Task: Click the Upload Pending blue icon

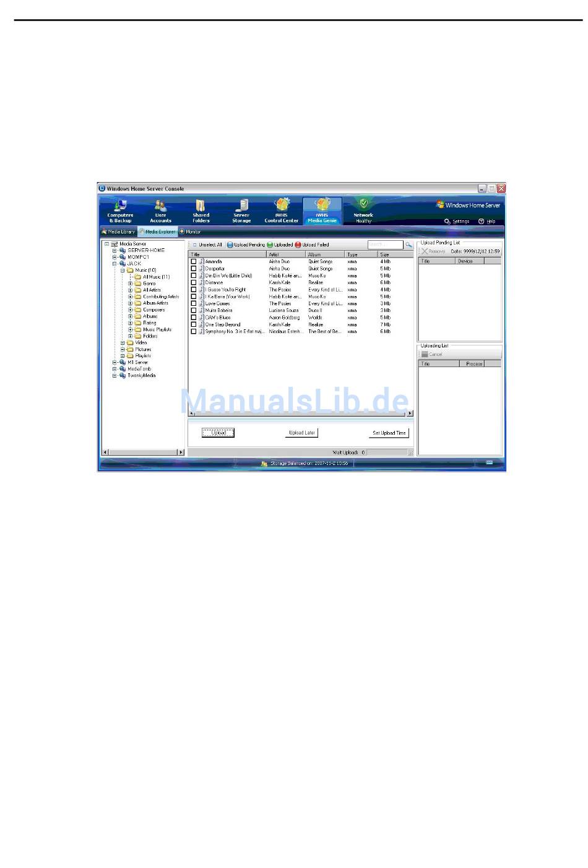Action: 230,245
